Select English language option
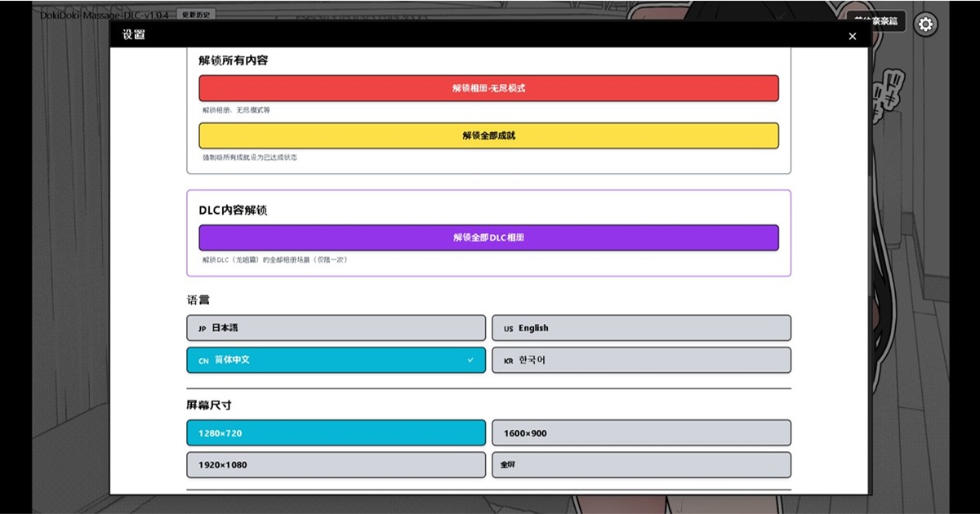The width and height of the screenshot is (980, 514). tap(641, 328)
